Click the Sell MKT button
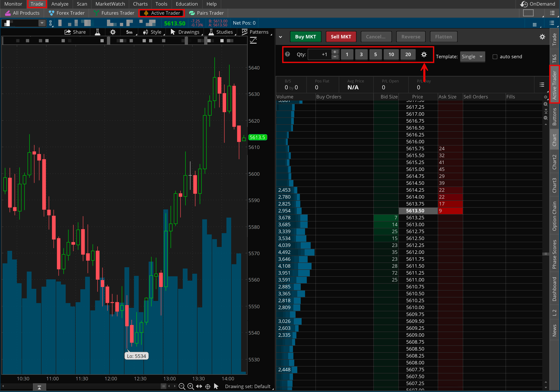The width and height of the screenshot is (560, 392). pos(341,37)
